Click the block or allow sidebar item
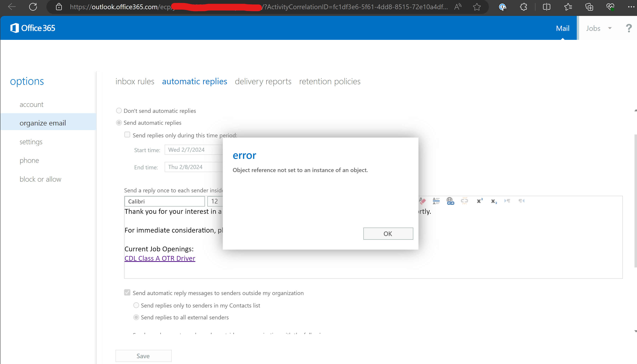Viewport: 637px width, 364px height. pyautogui.click(x=40, y=179)
